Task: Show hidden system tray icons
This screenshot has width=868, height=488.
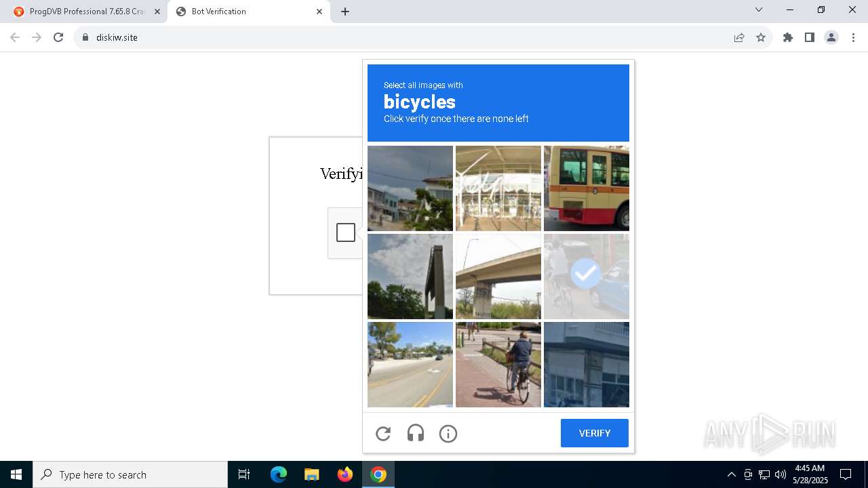Action: tap(731, 474)
